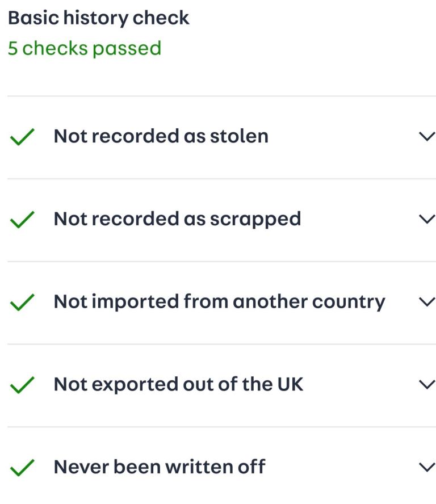Select Not exported out of the UK text
The height and width of the screenshot is (504, 436).
(x=178, y=384)
